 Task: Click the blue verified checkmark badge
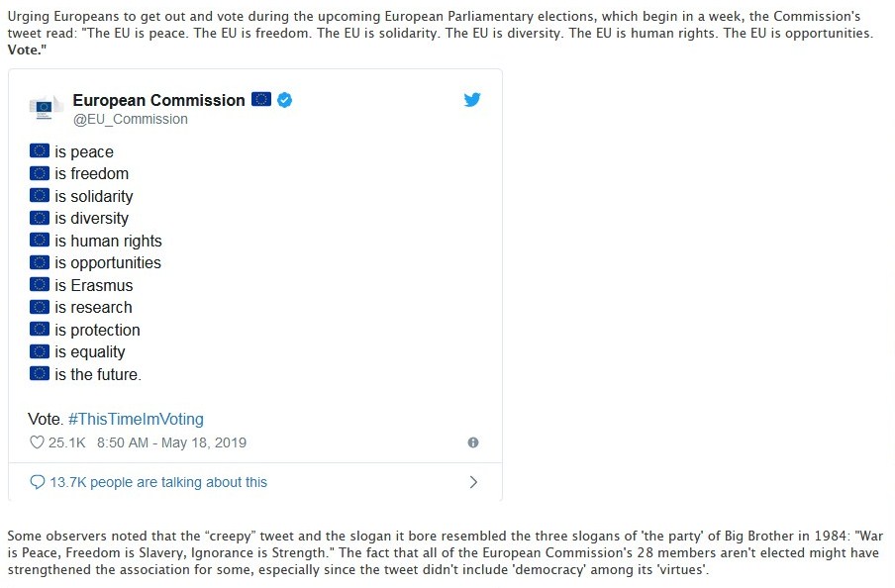pos(285,100)
